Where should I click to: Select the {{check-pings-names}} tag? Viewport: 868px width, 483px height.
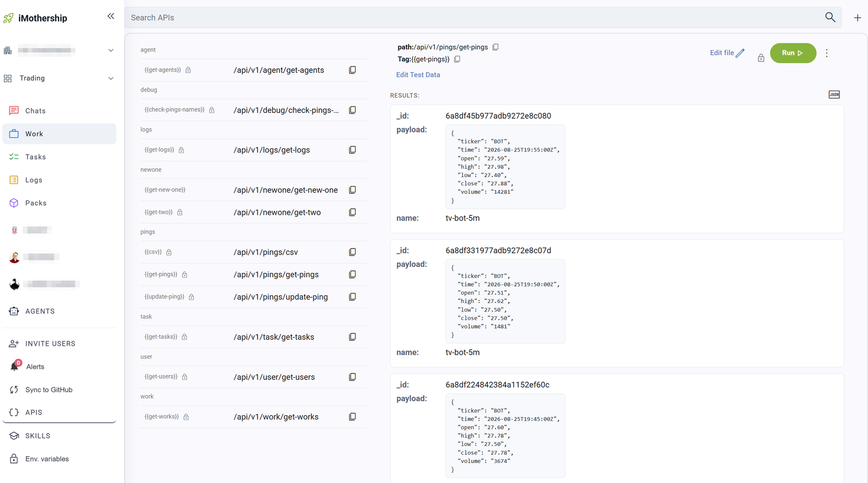(x=175, y=110)
